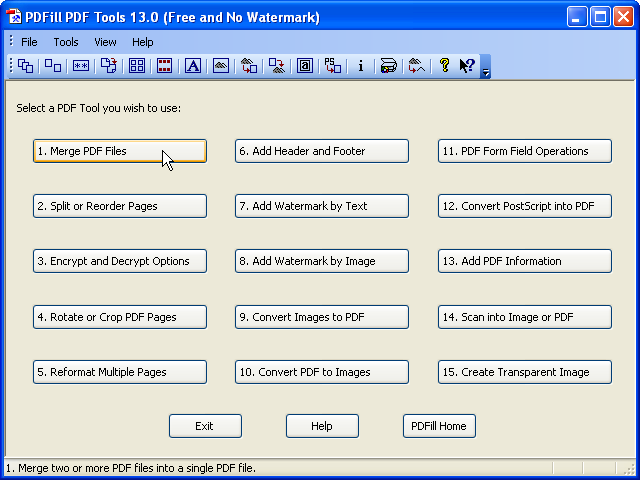Open the PDFill Home link button
This screenshot has width=640, height=480.
(x=439, y=426)
